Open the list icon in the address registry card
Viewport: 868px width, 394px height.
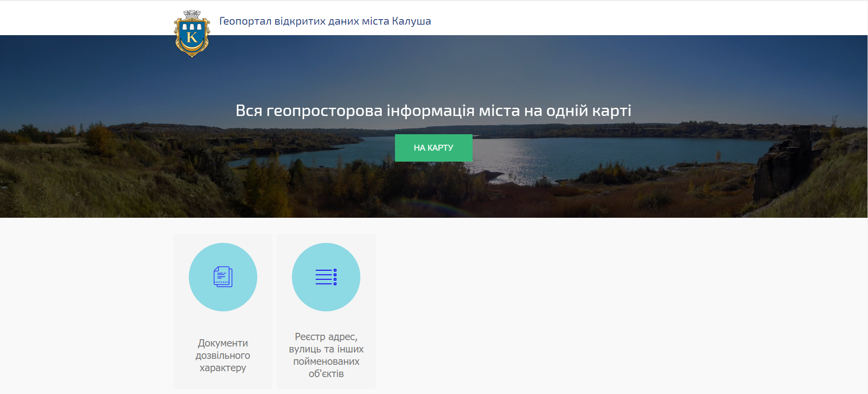[326, 277]
